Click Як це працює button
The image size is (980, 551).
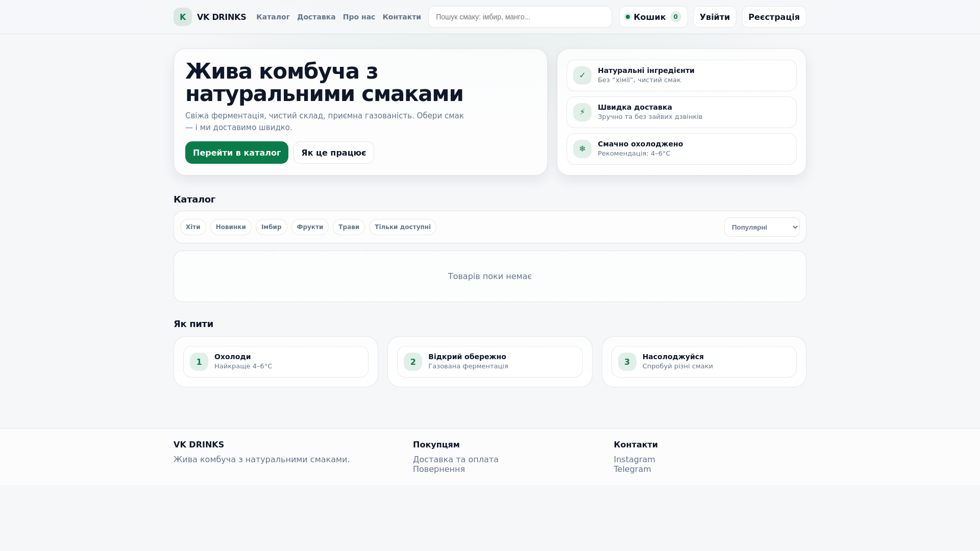pos(333,153)
